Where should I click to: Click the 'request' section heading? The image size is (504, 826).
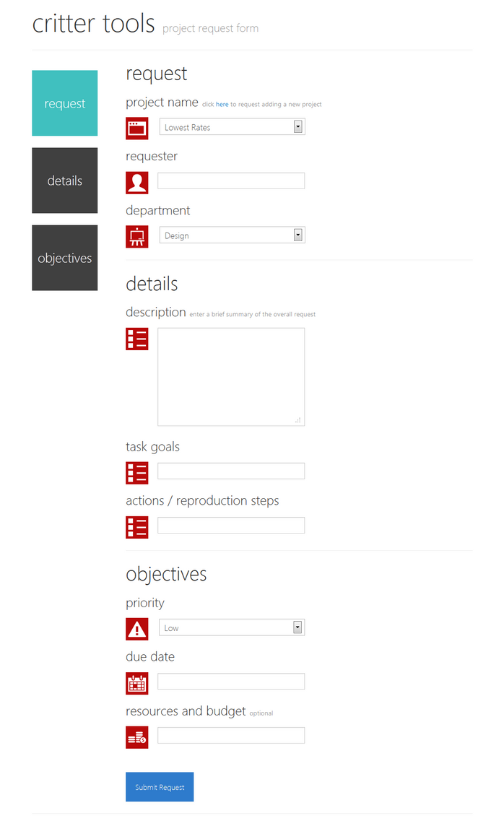157,74
